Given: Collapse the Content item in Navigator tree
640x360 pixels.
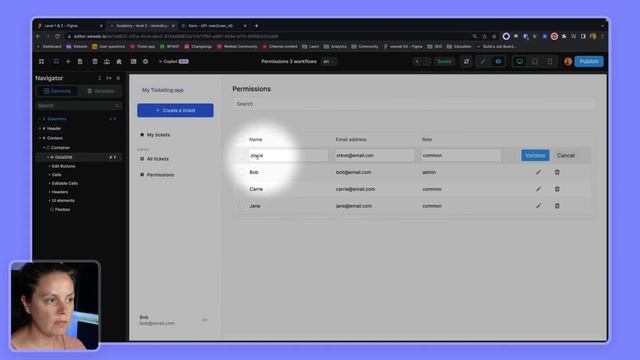Looking at the screenshot, I should (40, 138).
